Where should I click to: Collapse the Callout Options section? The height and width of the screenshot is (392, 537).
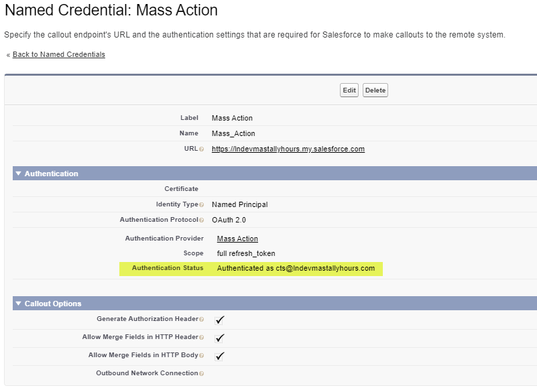[x=17, y=303]
